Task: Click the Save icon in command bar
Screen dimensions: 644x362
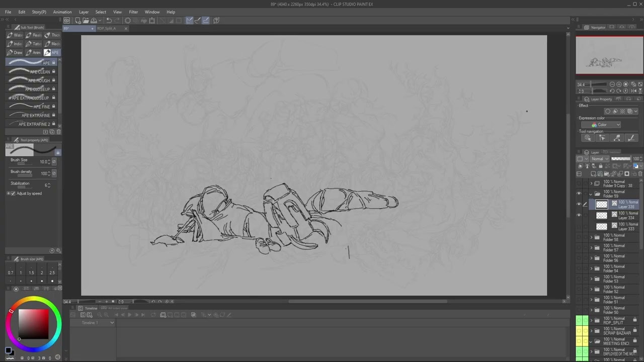Action: [93, 21]
